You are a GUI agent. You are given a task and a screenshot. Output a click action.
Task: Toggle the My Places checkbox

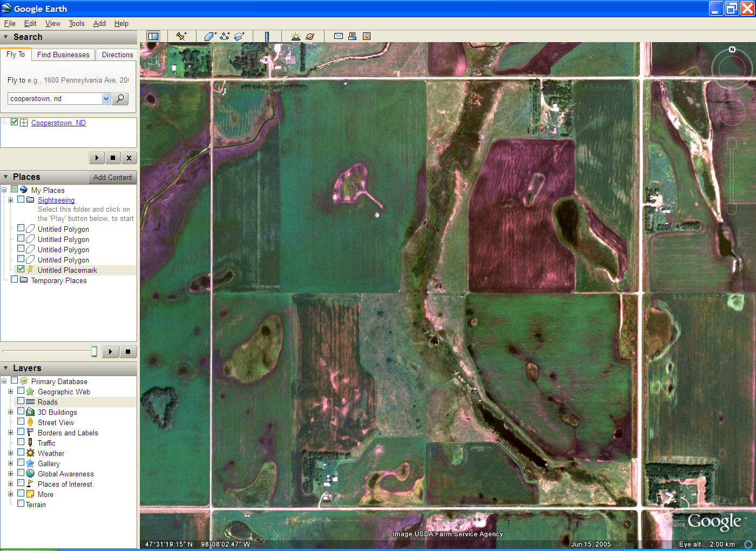[x=15, y=190]
